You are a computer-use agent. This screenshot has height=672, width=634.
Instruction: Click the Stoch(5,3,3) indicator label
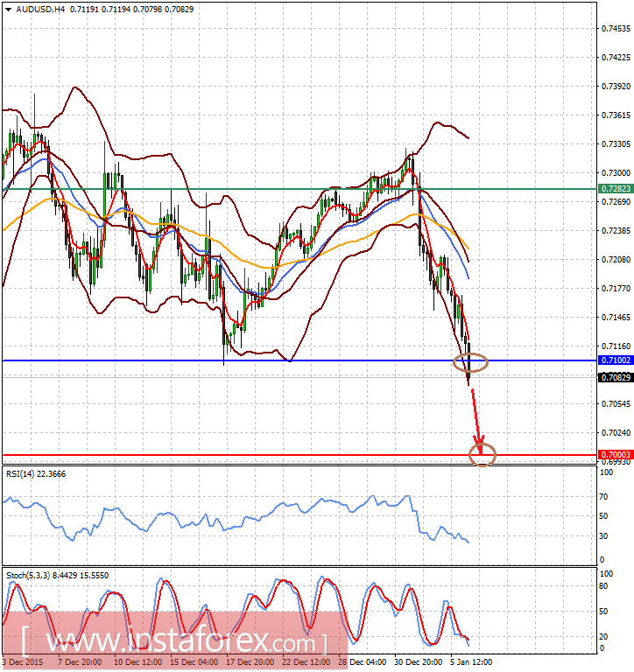[57, 576]
